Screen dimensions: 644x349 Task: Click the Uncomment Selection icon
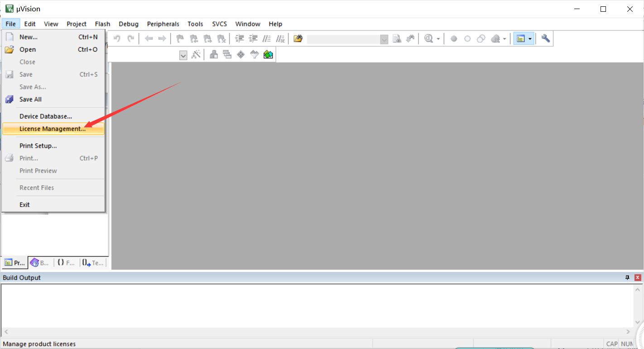[x=280, y=39]
